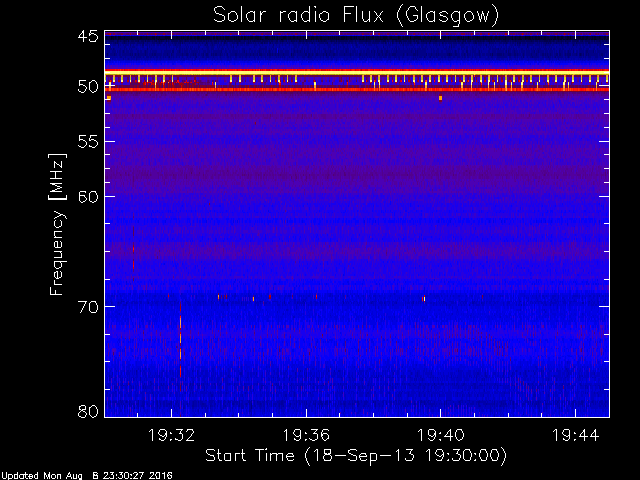The width and height of the screenshot is (640, 480).
Task: Select the 80 frequency tick label
Action: pyautogui.click(x=88, y=411)
